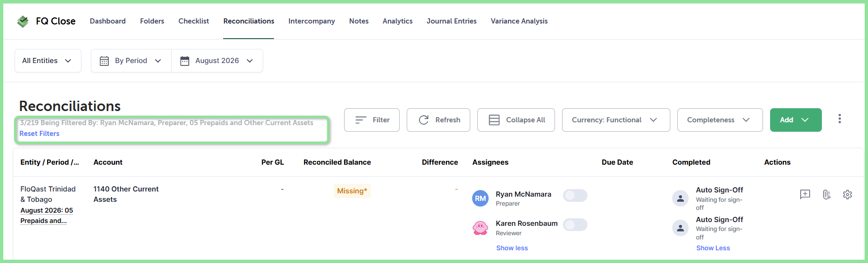868x263 pixels.
Task: Click Karen Rosenbaum's pink avatar
Action: (x=480, y=228)
